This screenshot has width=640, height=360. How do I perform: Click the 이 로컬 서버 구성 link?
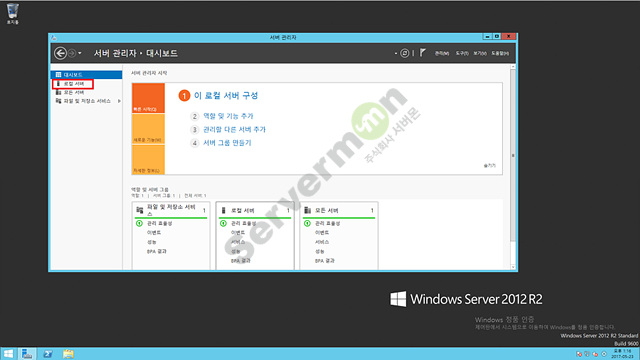coord(226,96)
